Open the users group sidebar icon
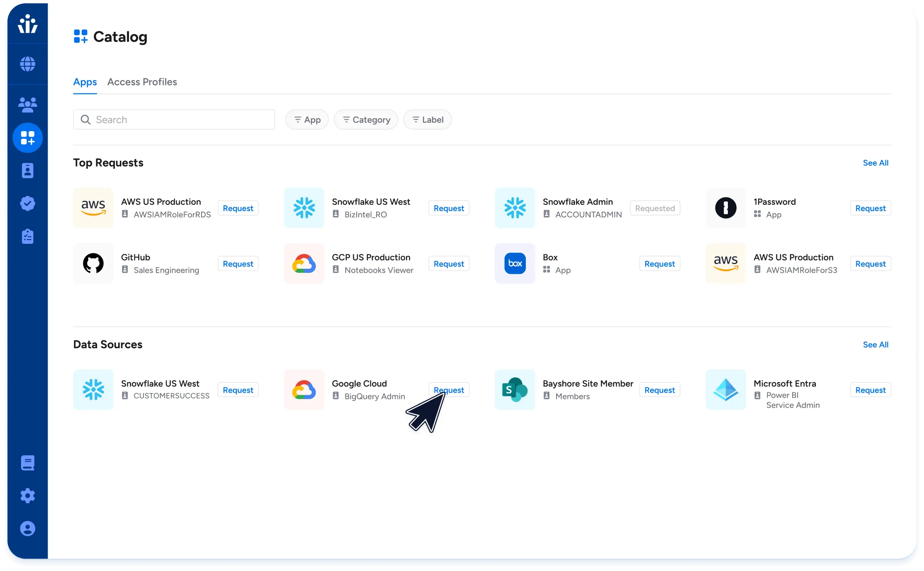 coord(27,104)
